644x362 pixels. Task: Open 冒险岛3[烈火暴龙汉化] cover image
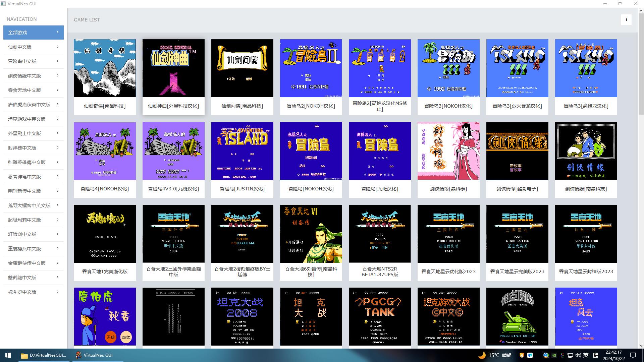tap(517, 68)
